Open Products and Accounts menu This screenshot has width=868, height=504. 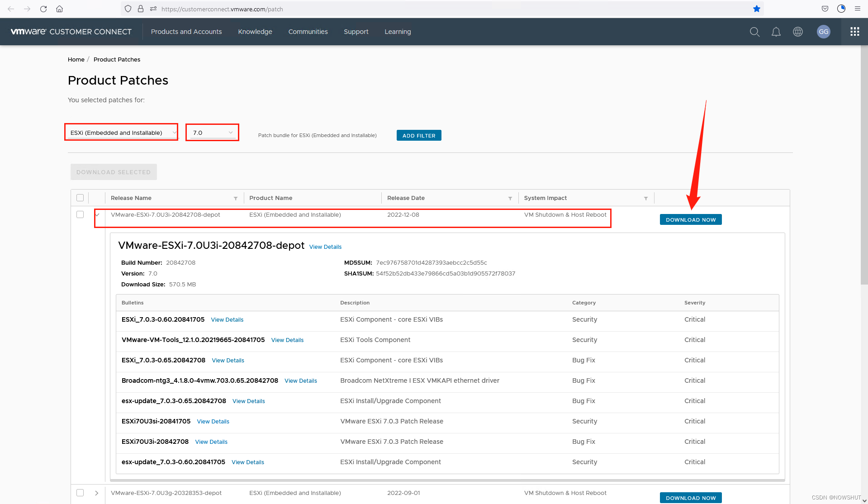pos(186,32)
